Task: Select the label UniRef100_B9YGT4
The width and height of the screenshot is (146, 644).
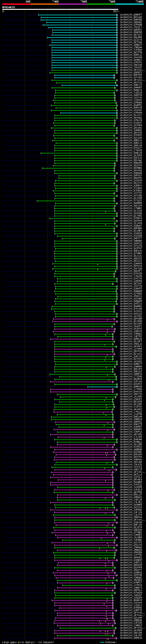Action: [x=131, y=266]
